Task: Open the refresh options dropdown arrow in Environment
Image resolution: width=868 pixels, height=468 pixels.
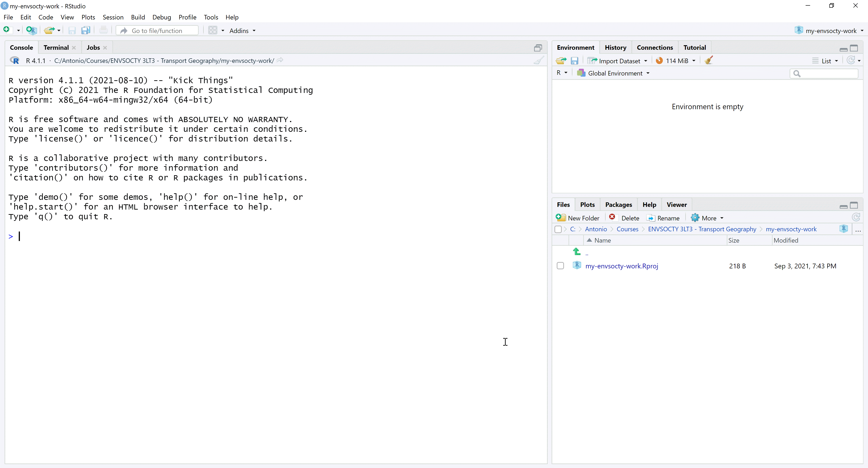Action: (859, 61)
